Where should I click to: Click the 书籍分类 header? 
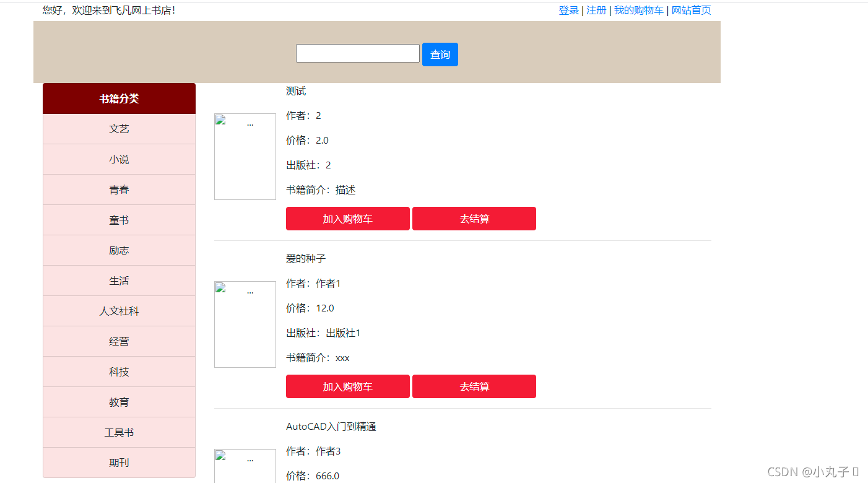point(119,98)
